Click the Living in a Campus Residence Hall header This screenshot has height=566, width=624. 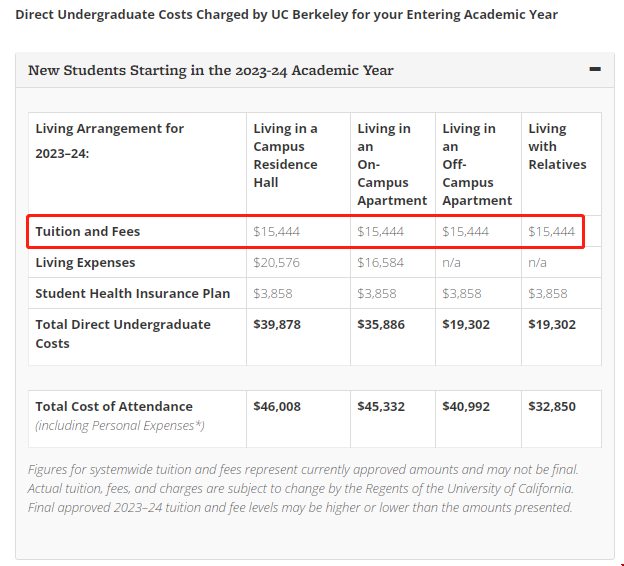[286, 155]
